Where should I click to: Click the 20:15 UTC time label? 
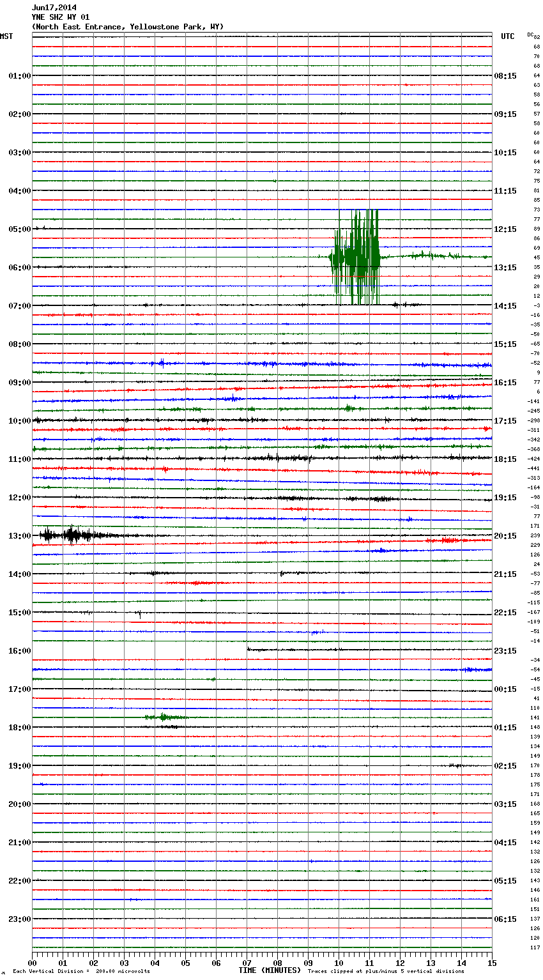(505, 536)
